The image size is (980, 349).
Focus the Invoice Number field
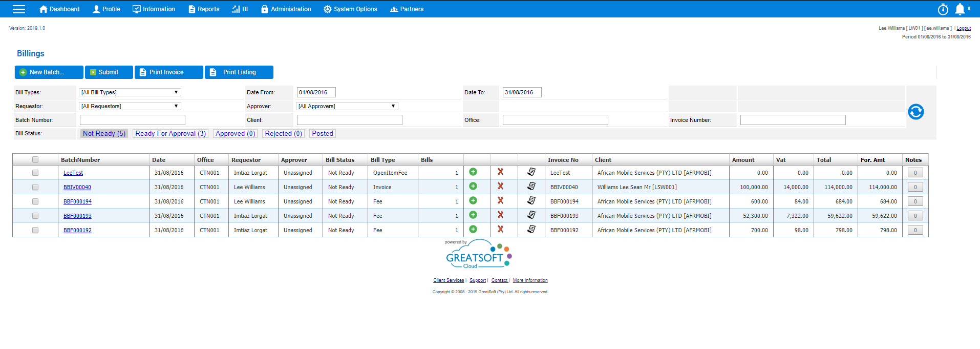793,120
